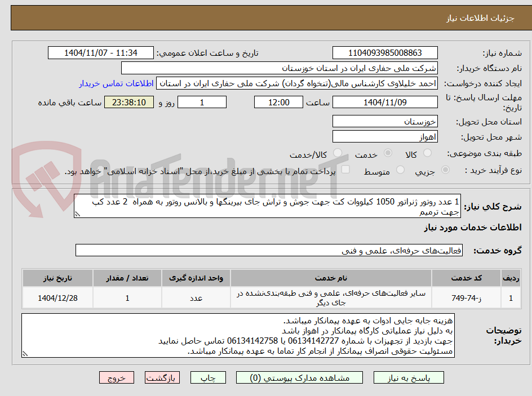The height and width of the screenshot is (396, 532).
Task: Click the remaining time counter 23:38:10
Action: (x=128, y=103)
